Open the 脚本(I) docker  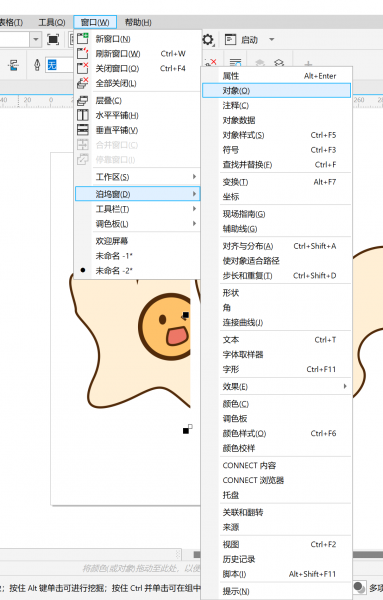tap(276, 574)
